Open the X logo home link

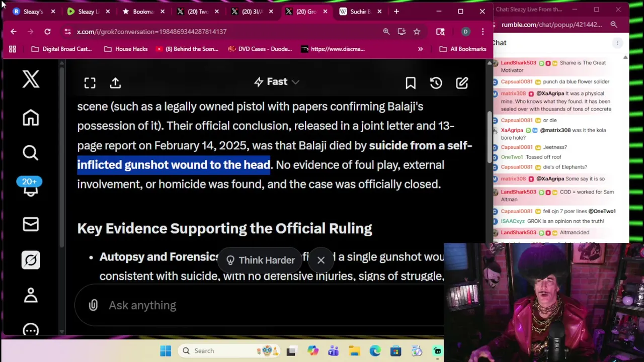31,79
